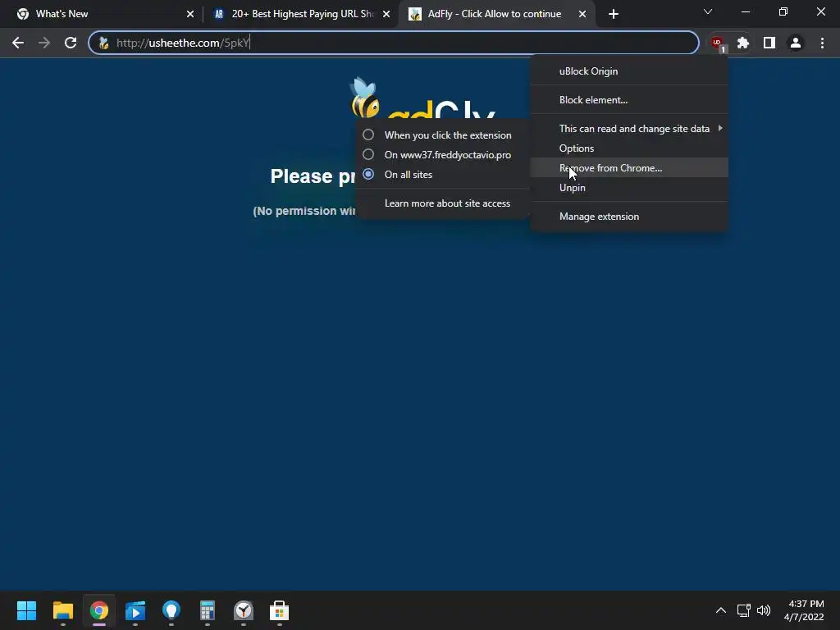Click the network status tray icon
This screenshot has width=840, height=630.
[743, 610]
